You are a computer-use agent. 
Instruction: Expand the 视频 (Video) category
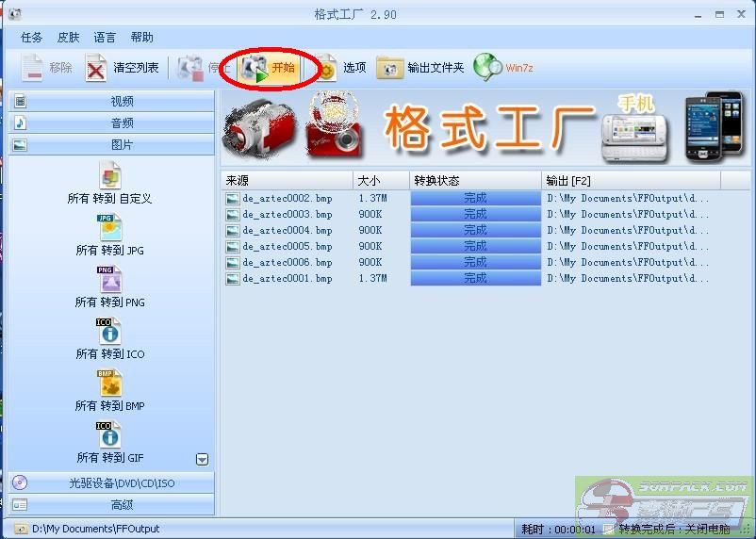pyautogui.click(x=111, y=101)
